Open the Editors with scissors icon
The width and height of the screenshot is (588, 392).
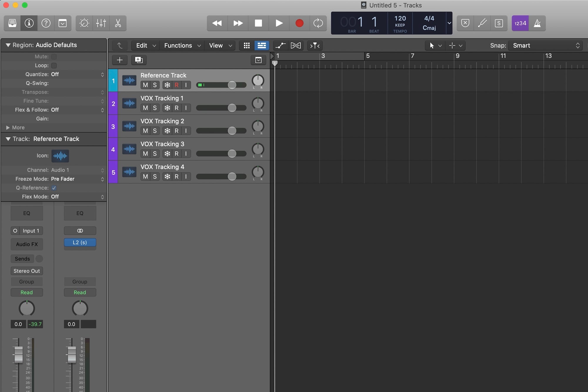(118, 23)
